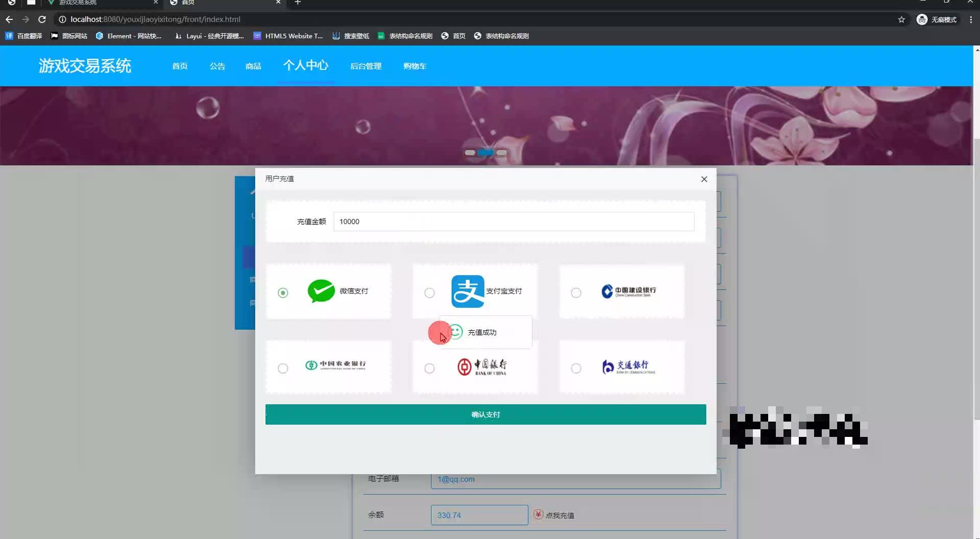
Task: Open the Chrome three-dot menu
Action: [971, 19]
